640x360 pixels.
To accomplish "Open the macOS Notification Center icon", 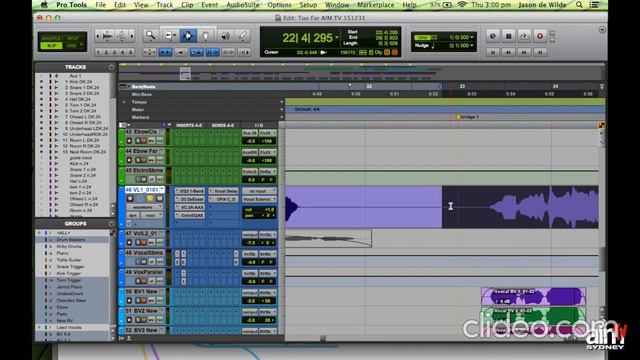I will click(594, 5).
